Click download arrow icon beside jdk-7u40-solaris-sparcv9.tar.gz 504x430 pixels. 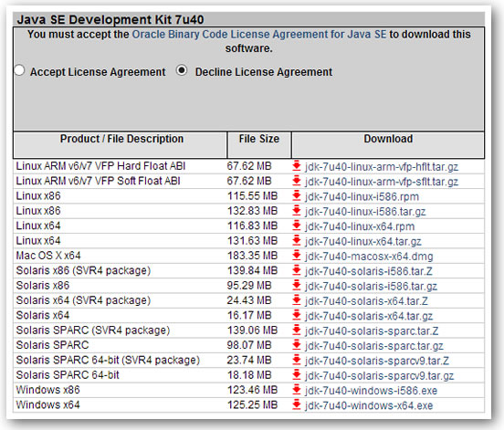(297, 375)
